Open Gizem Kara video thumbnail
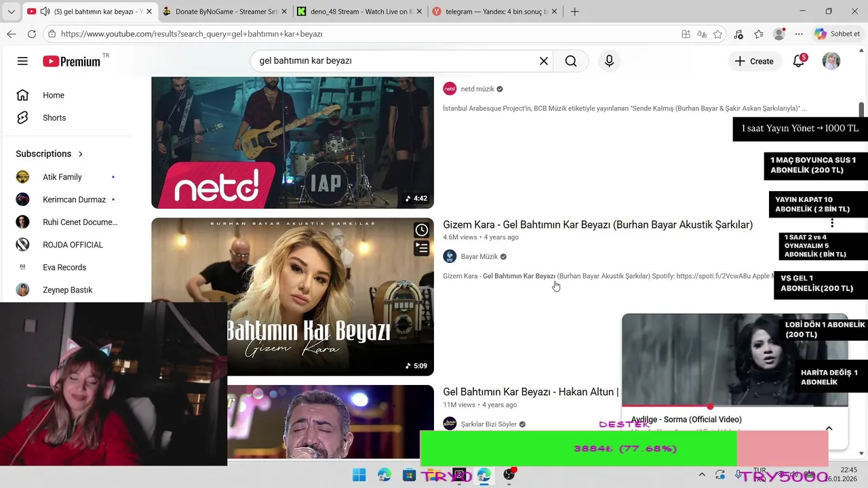This screenshot has width=868, height=488. point(292,297)
